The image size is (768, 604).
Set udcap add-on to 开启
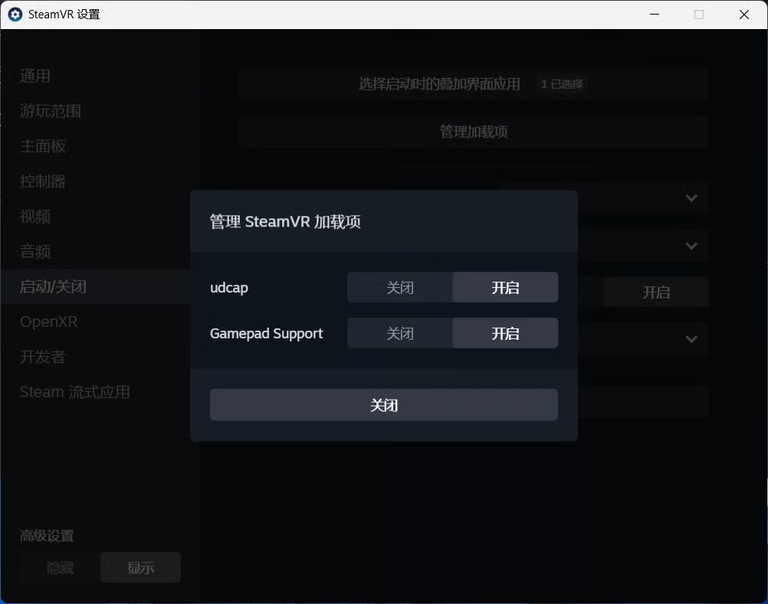505,288
